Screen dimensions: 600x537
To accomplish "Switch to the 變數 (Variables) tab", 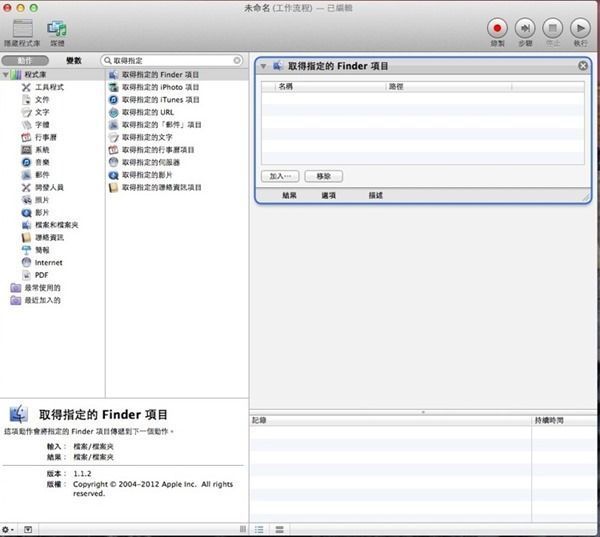I will click(74, 60).
